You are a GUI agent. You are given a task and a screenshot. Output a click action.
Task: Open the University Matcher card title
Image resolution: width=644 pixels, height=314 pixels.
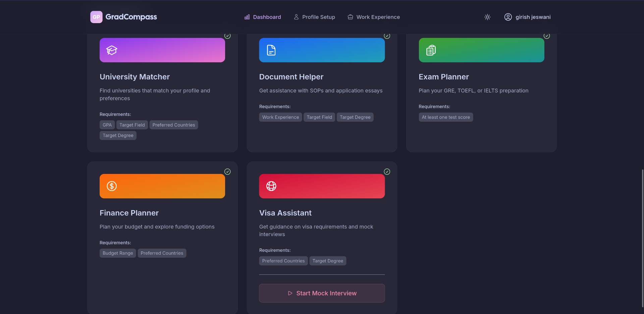[135, 77]
